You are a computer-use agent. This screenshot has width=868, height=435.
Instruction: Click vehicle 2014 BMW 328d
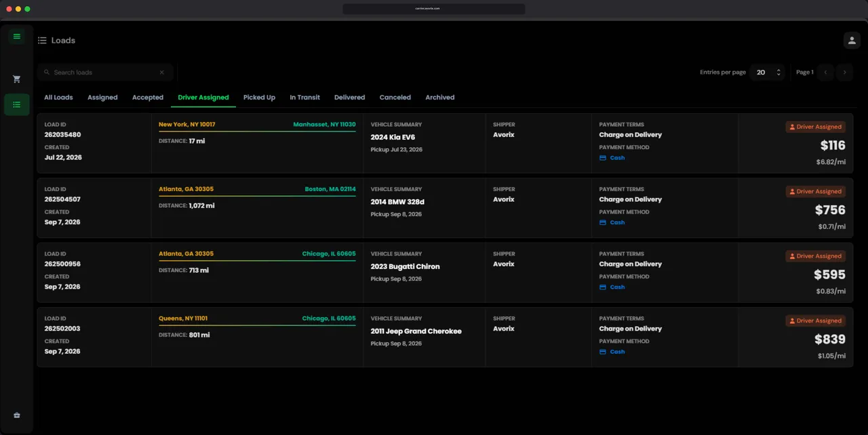click(397, 202)
